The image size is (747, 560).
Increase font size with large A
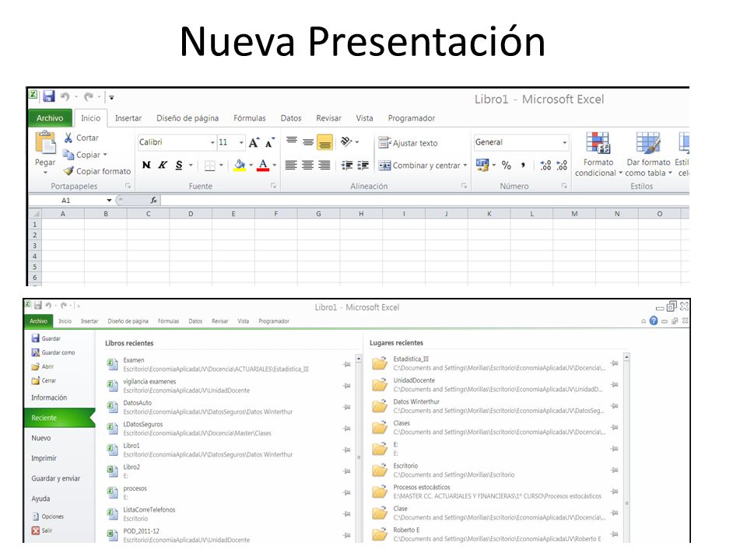tap(254, 142)
